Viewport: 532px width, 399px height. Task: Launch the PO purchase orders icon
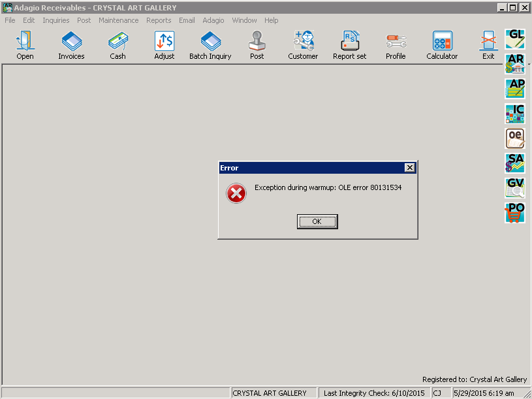(515, 213)
